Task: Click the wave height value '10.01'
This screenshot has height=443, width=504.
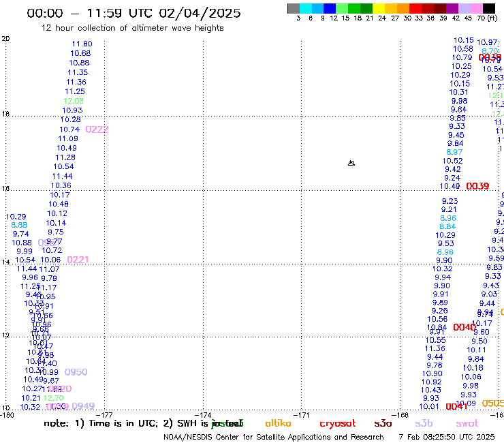Action: pyautogui.click(x=429, y=406)
